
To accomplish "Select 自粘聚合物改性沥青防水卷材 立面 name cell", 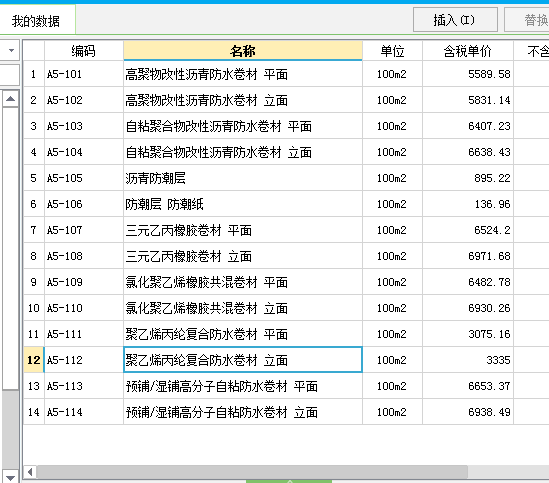I will pyautogui.click(x=243, y=152).
